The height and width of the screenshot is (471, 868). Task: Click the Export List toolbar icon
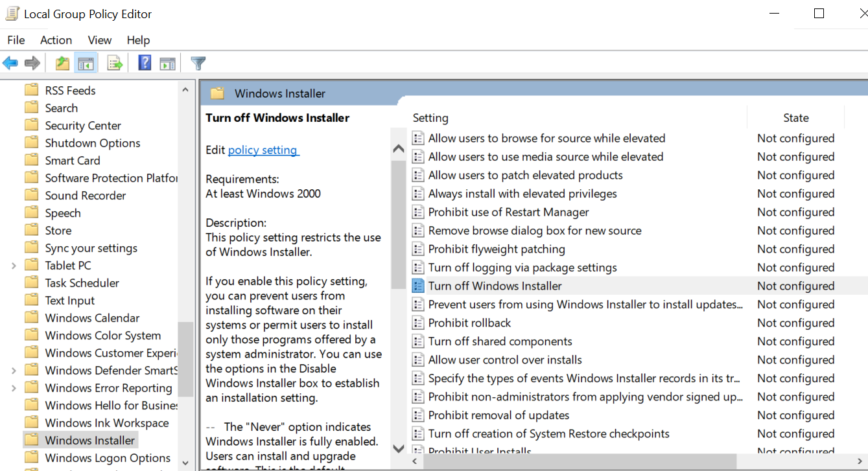click(x=115, y=63)
